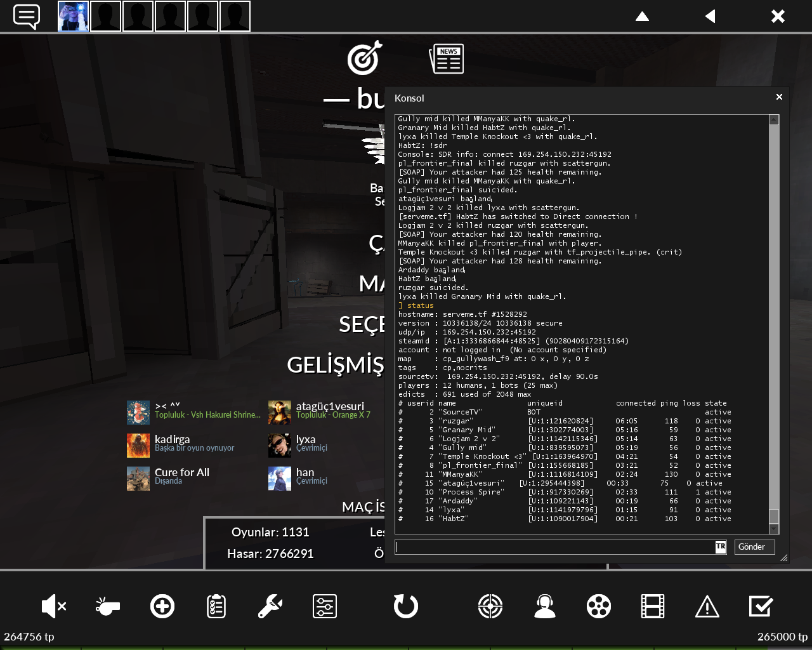Toggle the checkbox with checkmark icon
This screenshot has height=650, width=812.
pyautogui.click(x=761, y=606)
